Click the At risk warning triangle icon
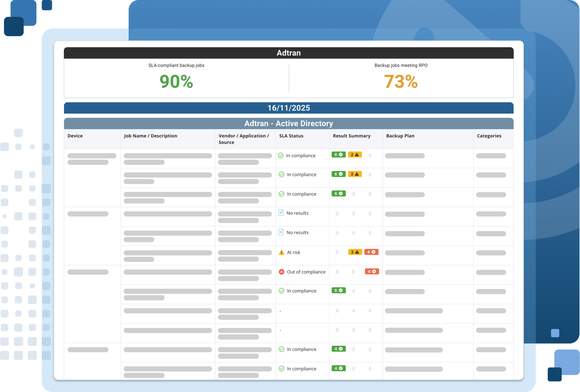The height and width of the screenshot is (392, 580). tap(281, 252)
